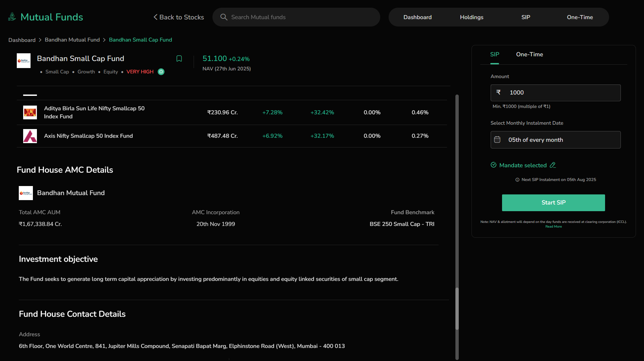Click the Back to Stocks chevron arrow

155,17
